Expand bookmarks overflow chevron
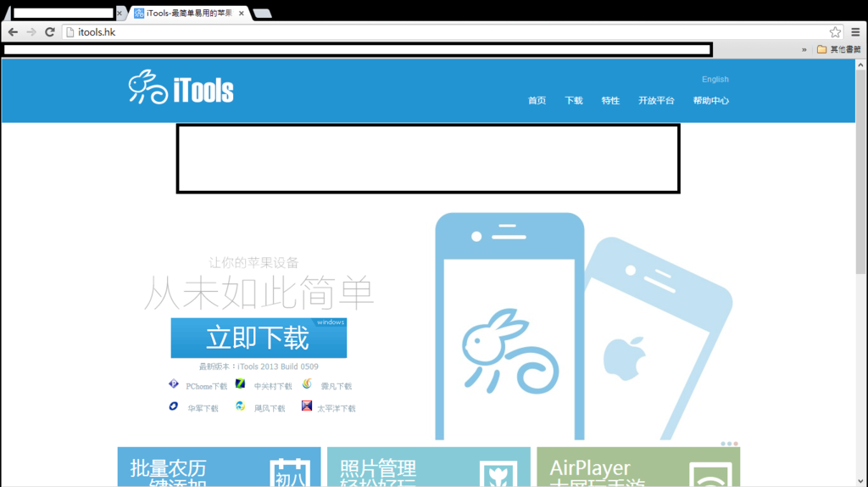Screen dimensions: 868x487 click(x=804, y=50)
